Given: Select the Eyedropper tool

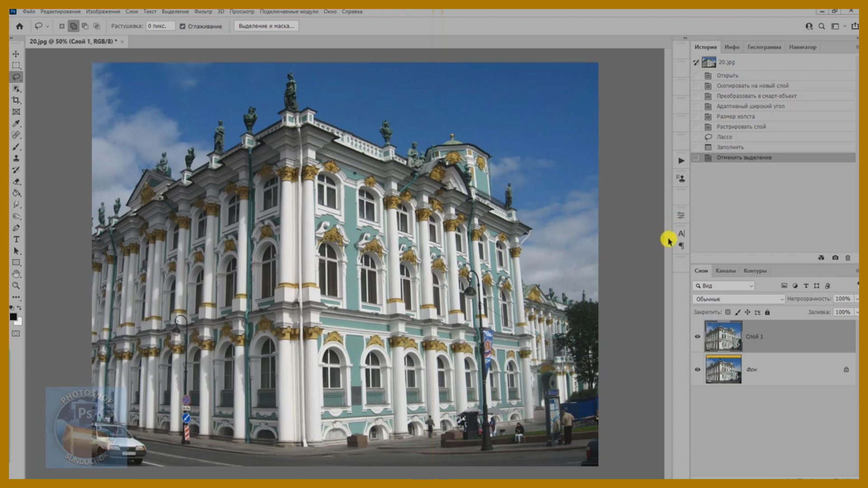Looking at the screenshot, I should pos(16,123).
